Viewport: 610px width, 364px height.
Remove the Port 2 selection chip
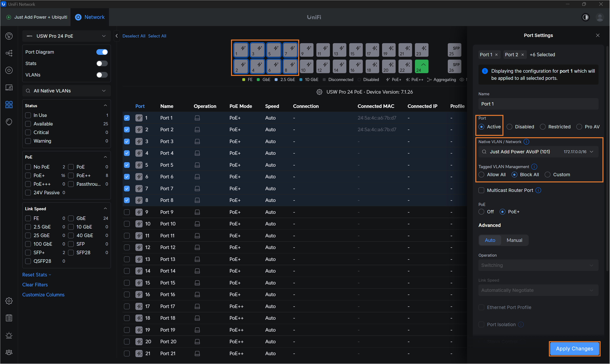coord(523,55)
